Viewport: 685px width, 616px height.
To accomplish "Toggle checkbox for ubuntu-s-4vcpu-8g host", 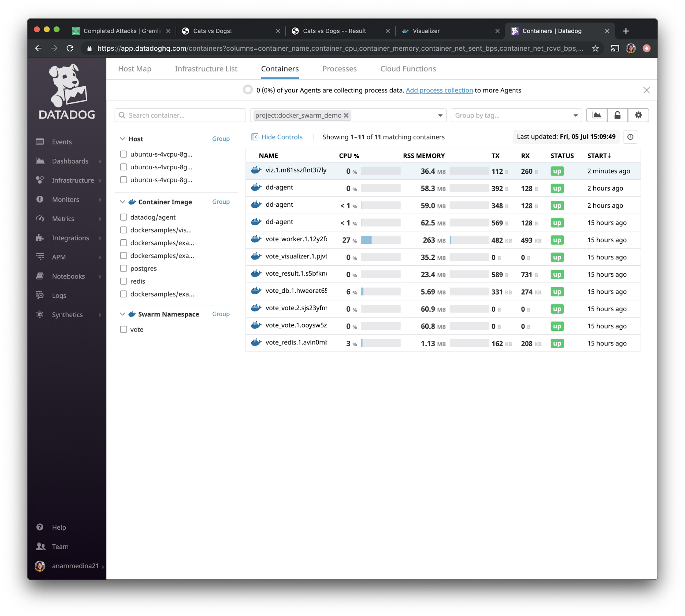I will [x=123, y=154].
